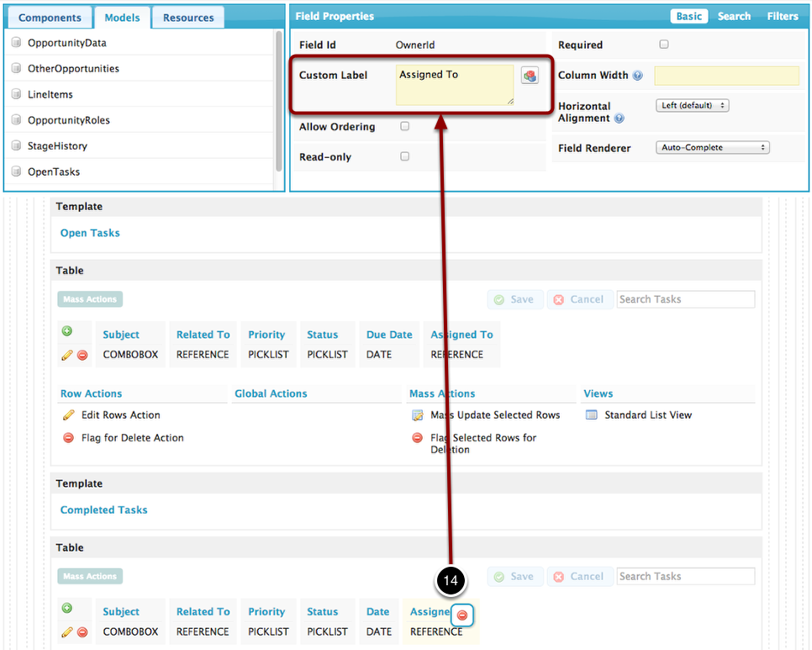This screenshot has height=650, width=812.
Task: Enable the Required checkbox
Action: [664, 45]
